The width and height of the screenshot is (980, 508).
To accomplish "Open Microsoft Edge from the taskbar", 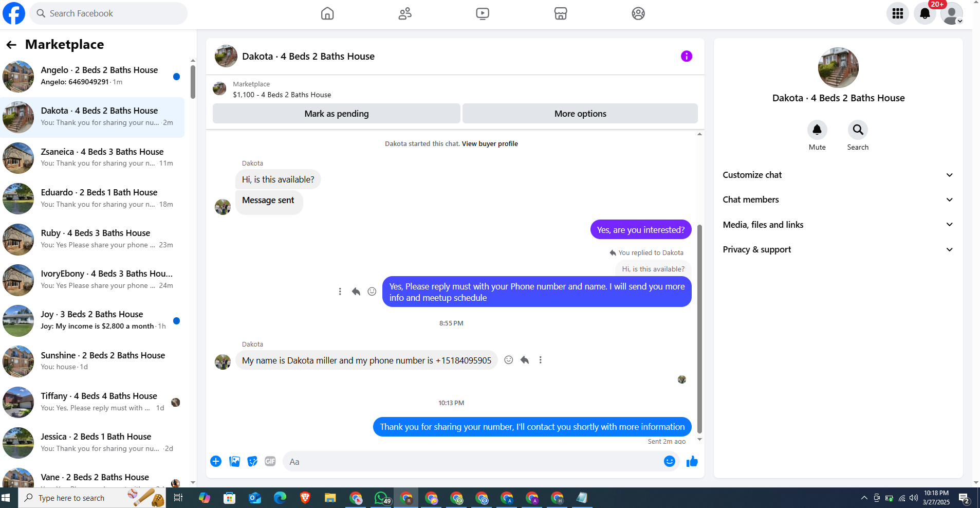I will coord(280,498).
